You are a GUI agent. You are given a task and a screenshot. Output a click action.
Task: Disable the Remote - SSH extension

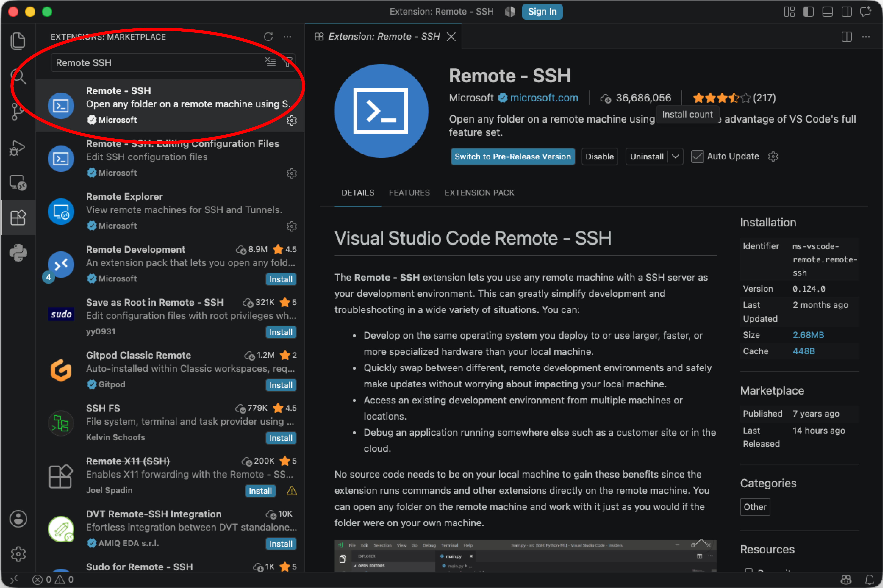[x=599, y=156]
